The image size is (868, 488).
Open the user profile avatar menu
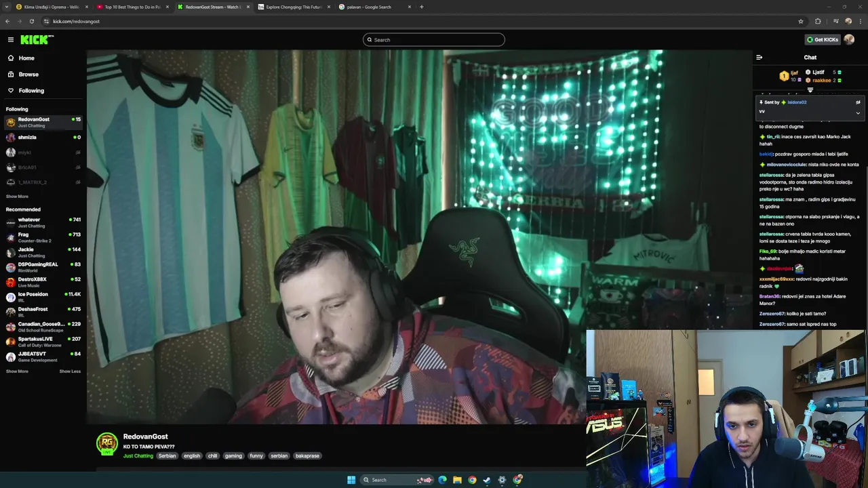[x=849, y=39]
